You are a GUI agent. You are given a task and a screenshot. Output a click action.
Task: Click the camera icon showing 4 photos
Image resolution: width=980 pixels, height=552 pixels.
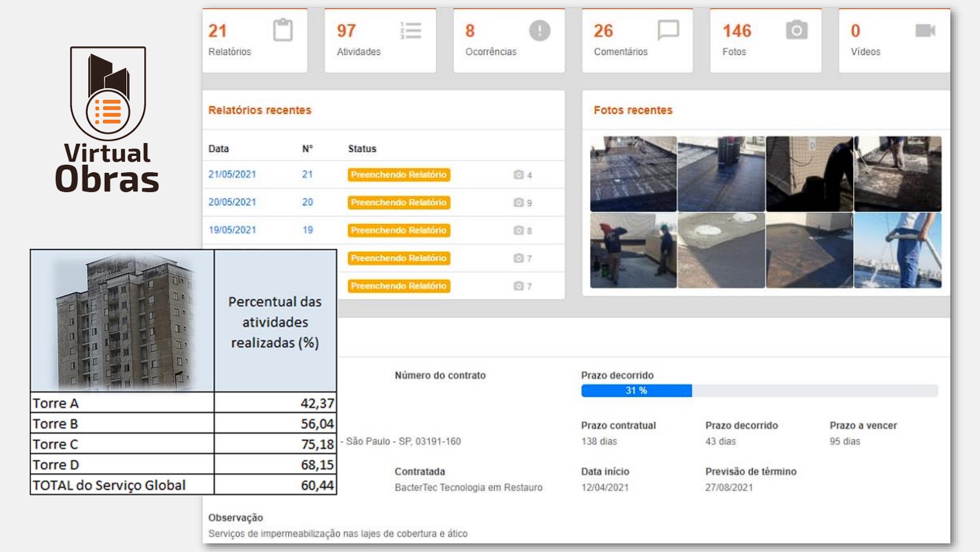(519, 174)
